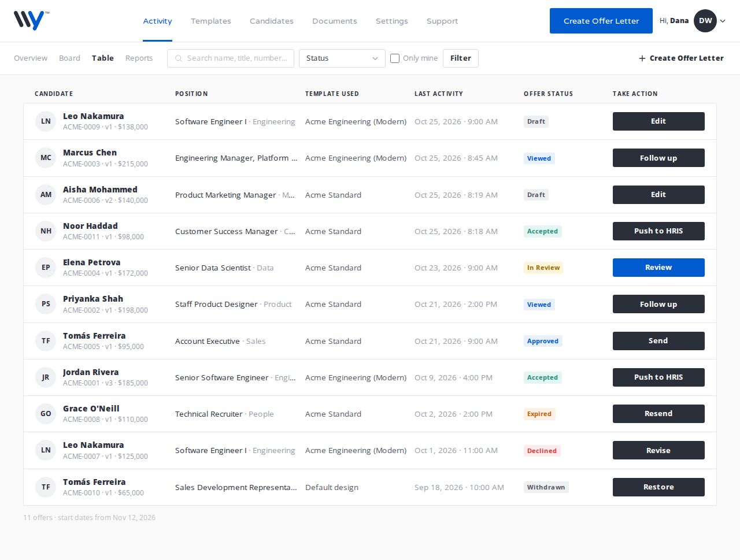This screenshot has height=560, width=740.
Task: Expand the account chevron beside DW avatar
Action: (x=723, y=21)
